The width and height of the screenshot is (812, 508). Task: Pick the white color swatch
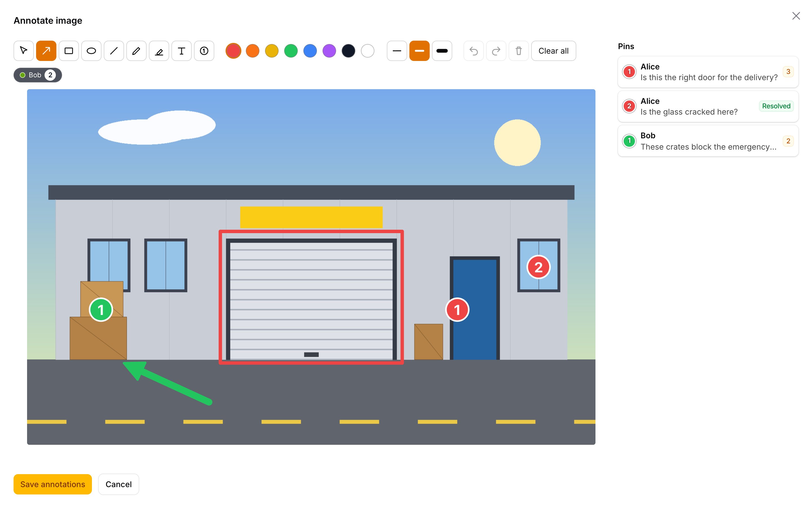tap(368, 51)
